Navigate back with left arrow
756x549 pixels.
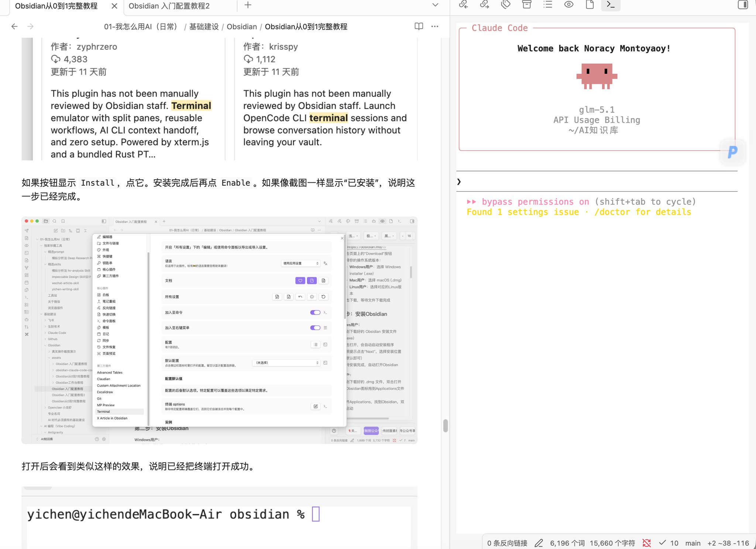(14, 27)
